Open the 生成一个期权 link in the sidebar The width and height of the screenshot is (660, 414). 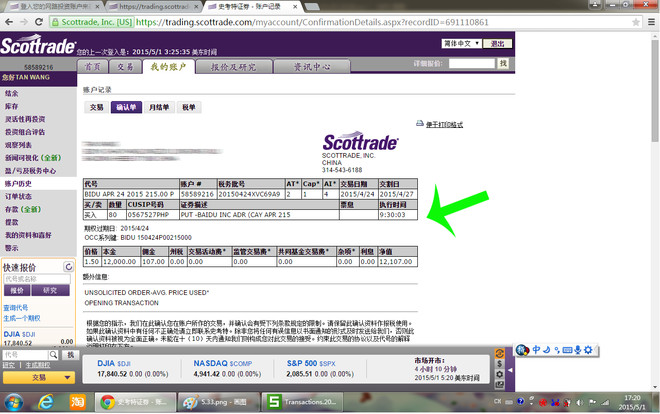coord(22,318)
